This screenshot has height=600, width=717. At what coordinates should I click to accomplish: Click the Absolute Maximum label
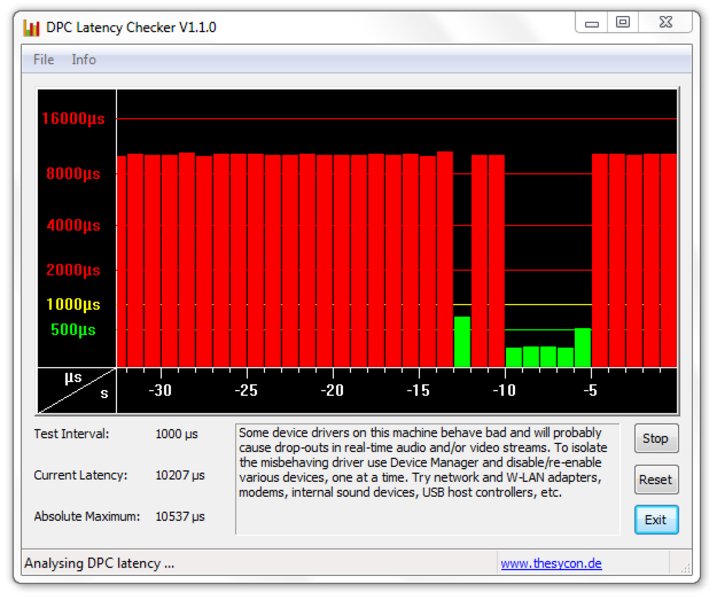tap(87, 516)
